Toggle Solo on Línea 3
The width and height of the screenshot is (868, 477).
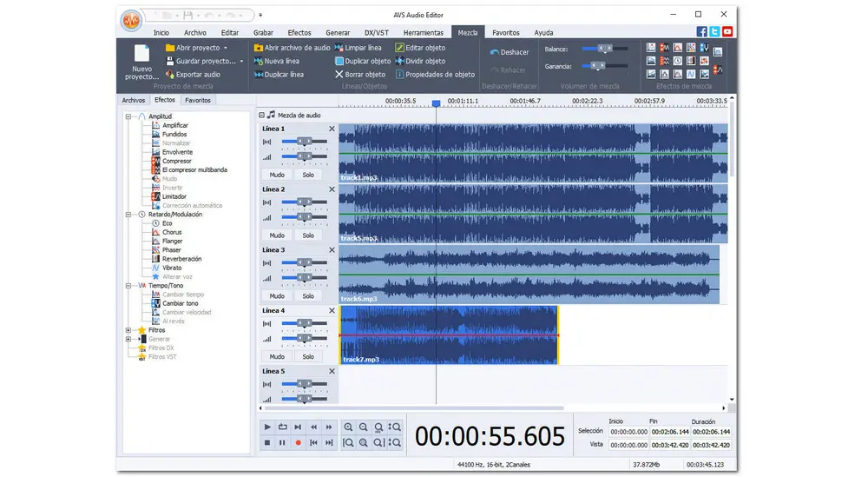[308, 295]
